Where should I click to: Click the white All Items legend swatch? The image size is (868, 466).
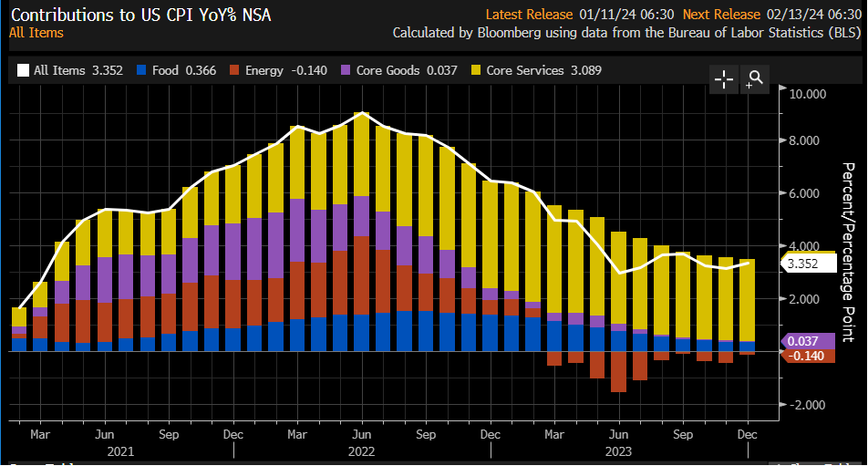click(23, 70)
